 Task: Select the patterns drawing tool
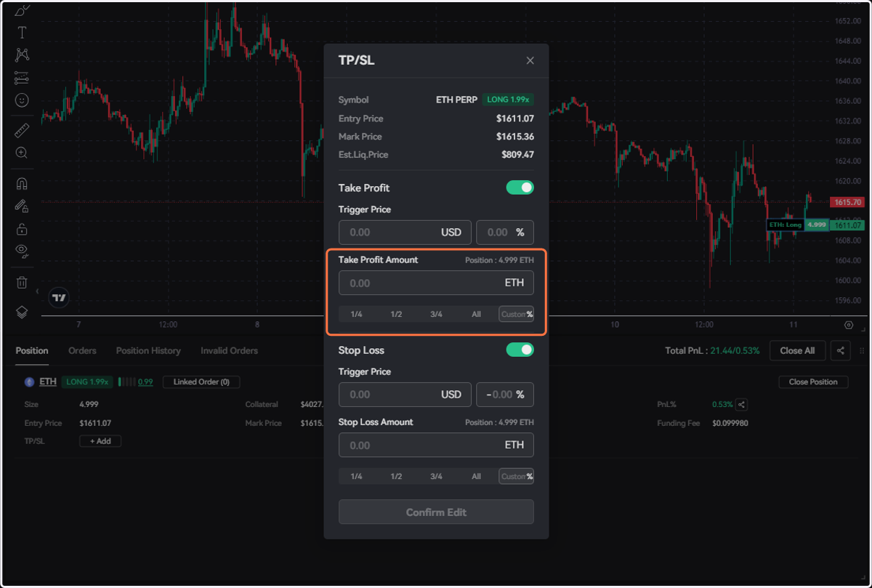22,55
